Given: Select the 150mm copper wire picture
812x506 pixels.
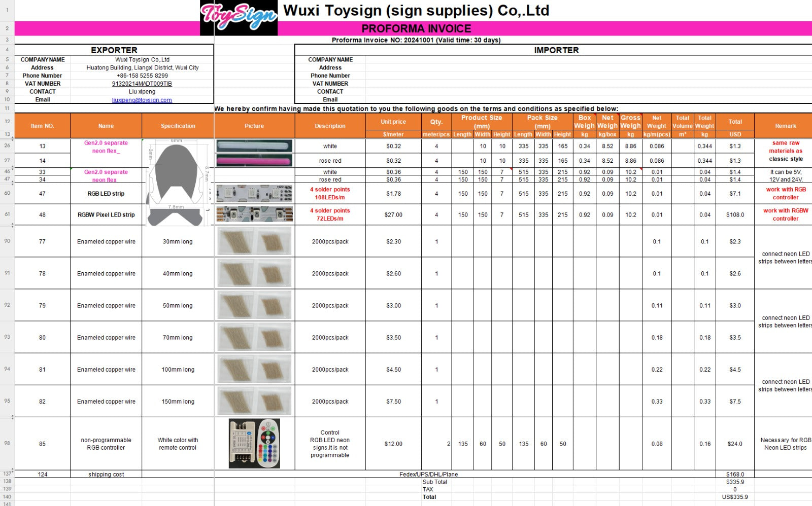Looking at the screenshot, I should (x=254, y=401).
